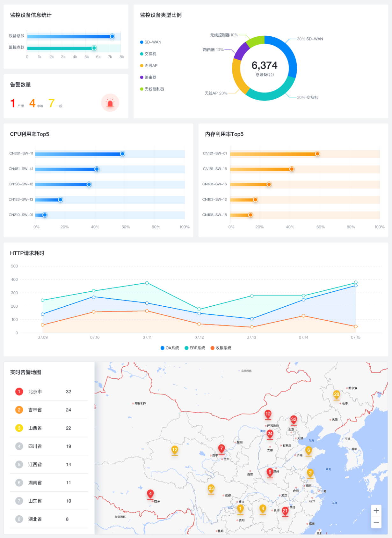The height and width of the screenshot is (538, 392).
Task: Select the red 4 marker near 拉萨
Action: 150,494
